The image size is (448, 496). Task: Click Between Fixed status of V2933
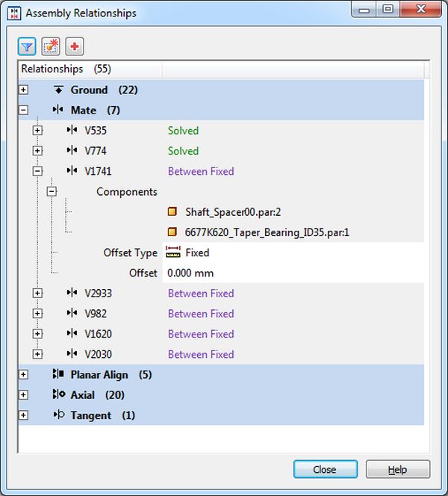tap(201, 294)
